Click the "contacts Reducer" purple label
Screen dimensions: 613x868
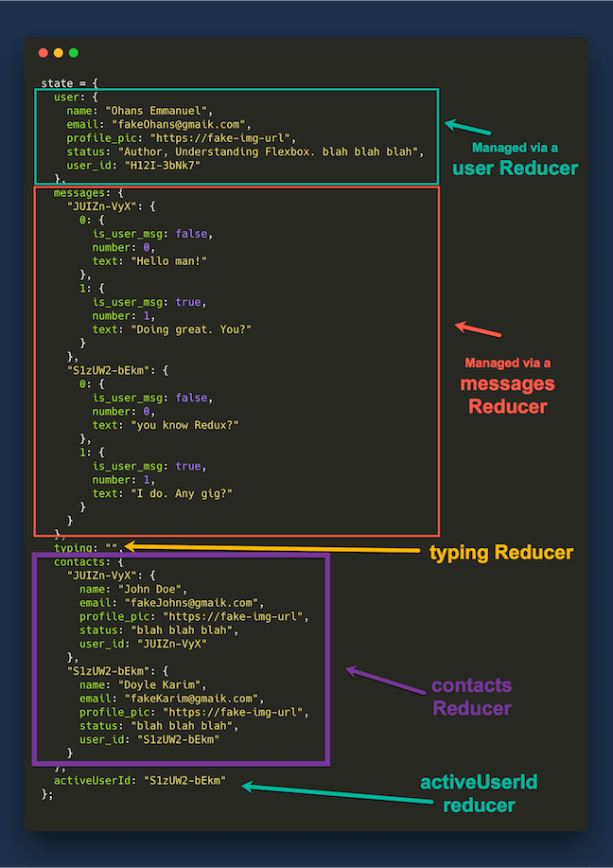coord(471,696)
